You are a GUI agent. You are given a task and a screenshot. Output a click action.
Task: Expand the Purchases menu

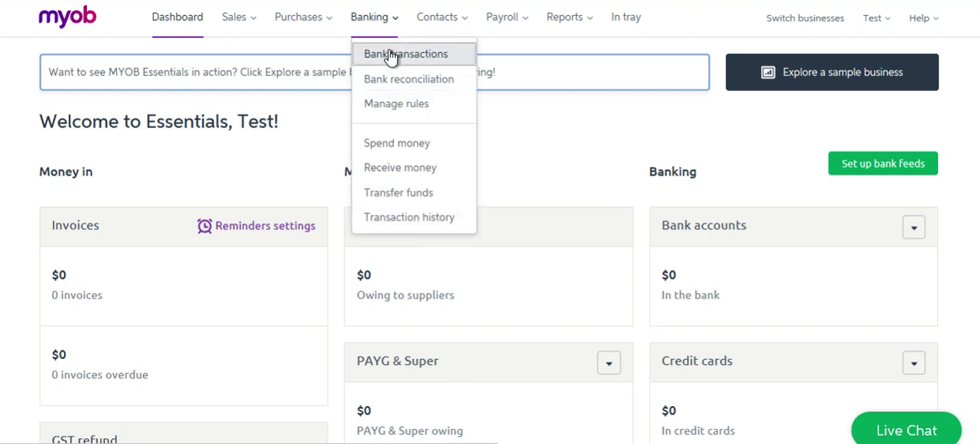(x=304, y=18)
